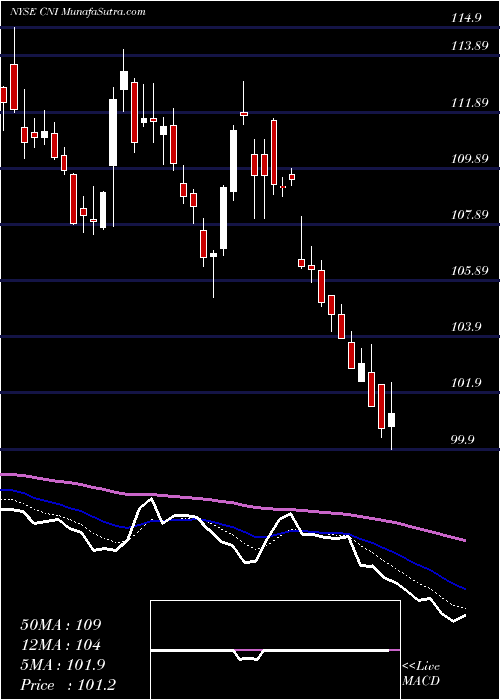Image resolution: width=500 pixels, height=700 pixels.
Task: Click the 'NYSE CNI MunafaSutra.com' title text
Action: pos(77,12)
